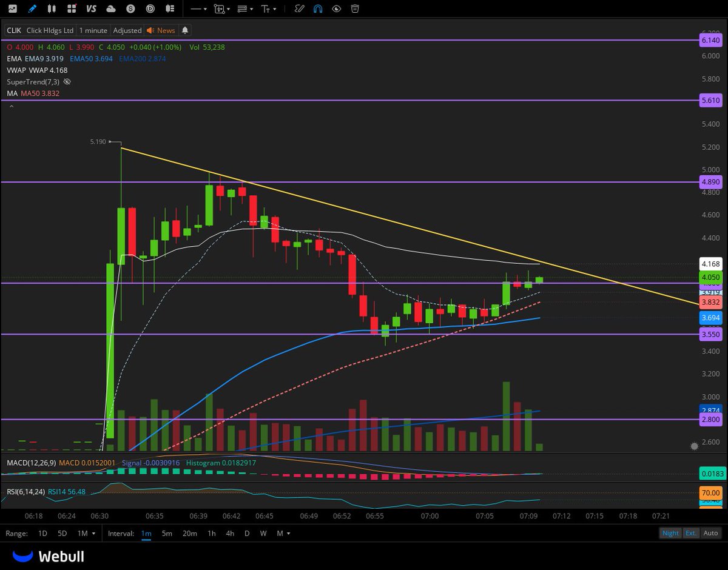Click the brush drawing mode icon
The width and height of the screenshot is (728, 570).
point(298,9)
